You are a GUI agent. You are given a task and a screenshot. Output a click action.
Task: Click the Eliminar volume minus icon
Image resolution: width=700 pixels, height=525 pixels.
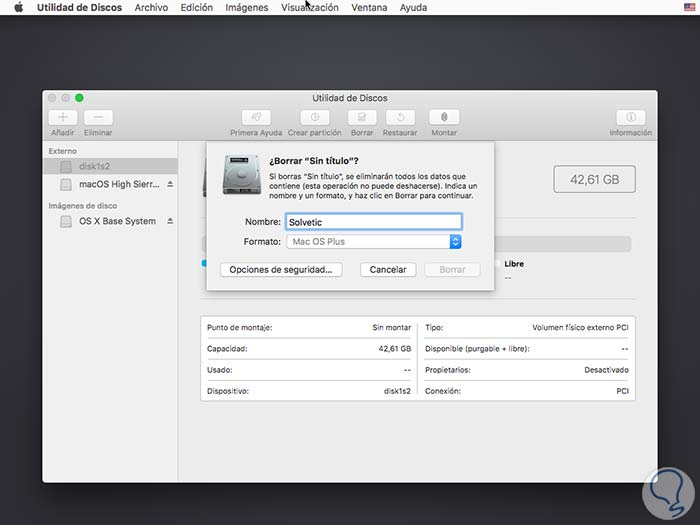pyautogui.click(x=98, y=117)
